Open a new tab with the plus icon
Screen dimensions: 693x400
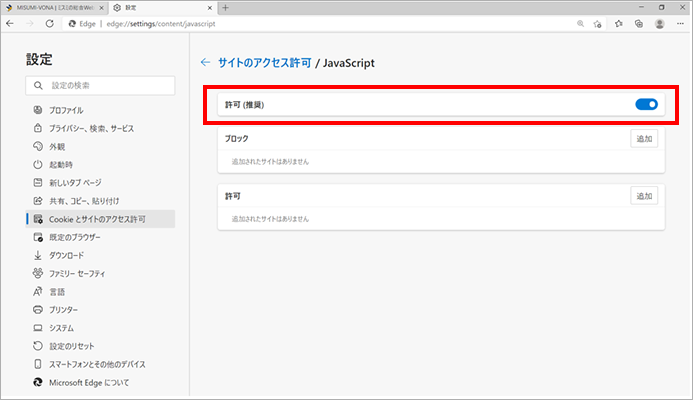[x=224, y=7]
